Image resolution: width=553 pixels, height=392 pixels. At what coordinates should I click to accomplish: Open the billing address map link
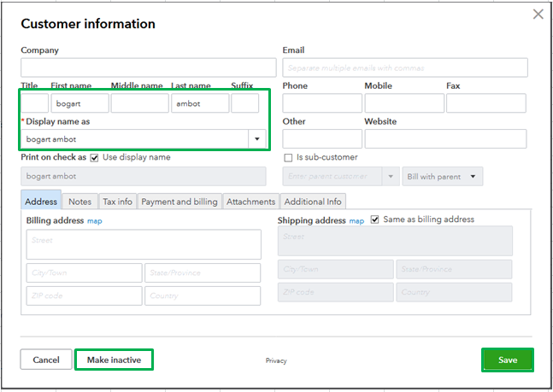click(95, 220)
